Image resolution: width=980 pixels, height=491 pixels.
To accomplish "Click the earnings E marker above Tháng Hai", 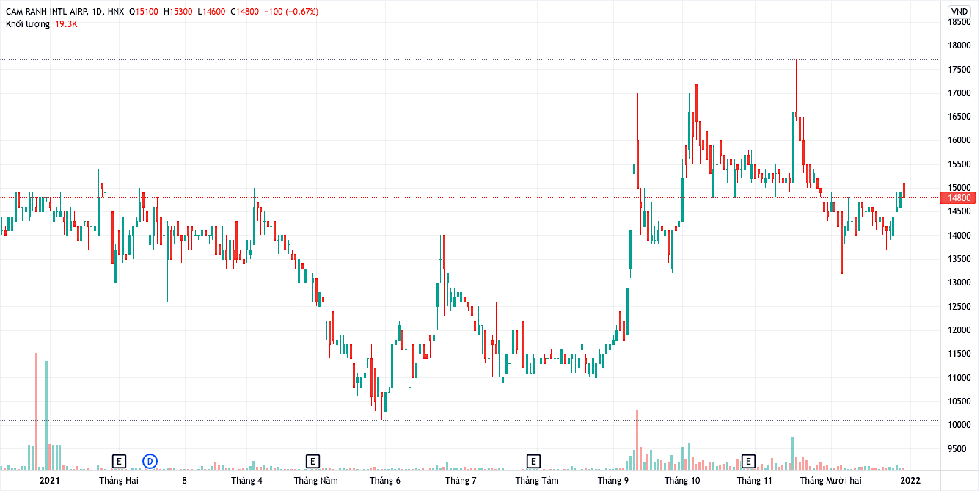I will pyautogui.click(x=120, y=461).
